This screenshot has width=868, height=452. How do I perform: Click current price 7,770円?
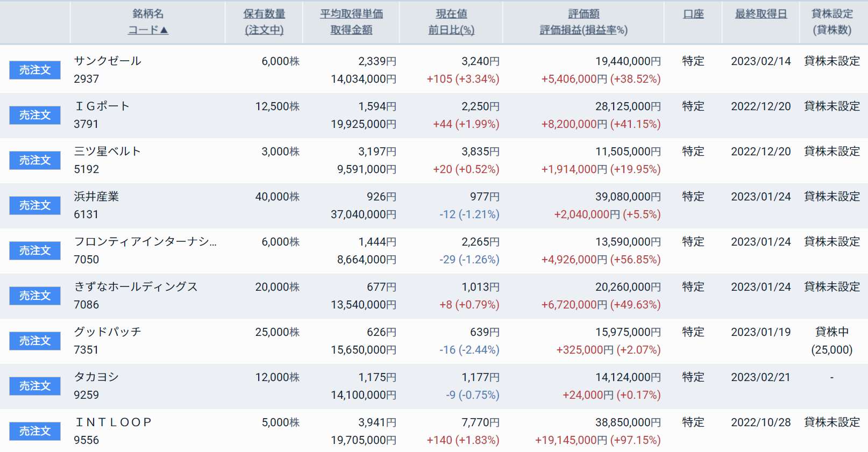pyautogui.click(x=481, y=422)
